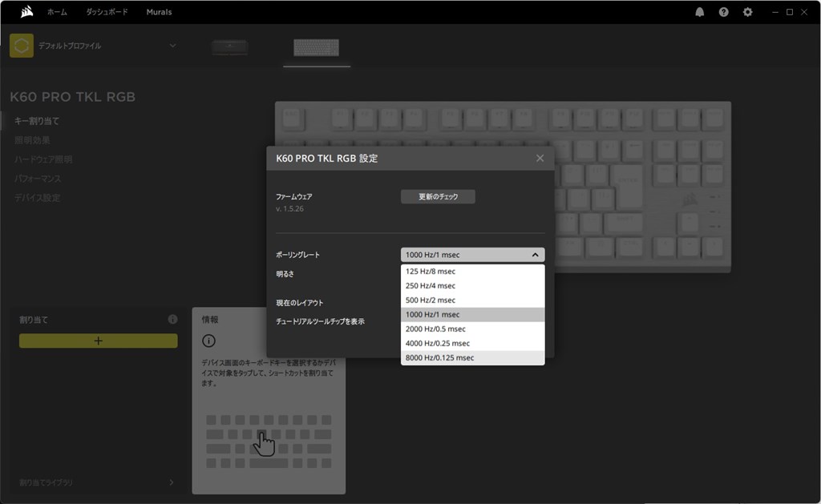Click the info circle icon in 情報 panel
This screenshot has height=504, width=821.
coord(208,341)
